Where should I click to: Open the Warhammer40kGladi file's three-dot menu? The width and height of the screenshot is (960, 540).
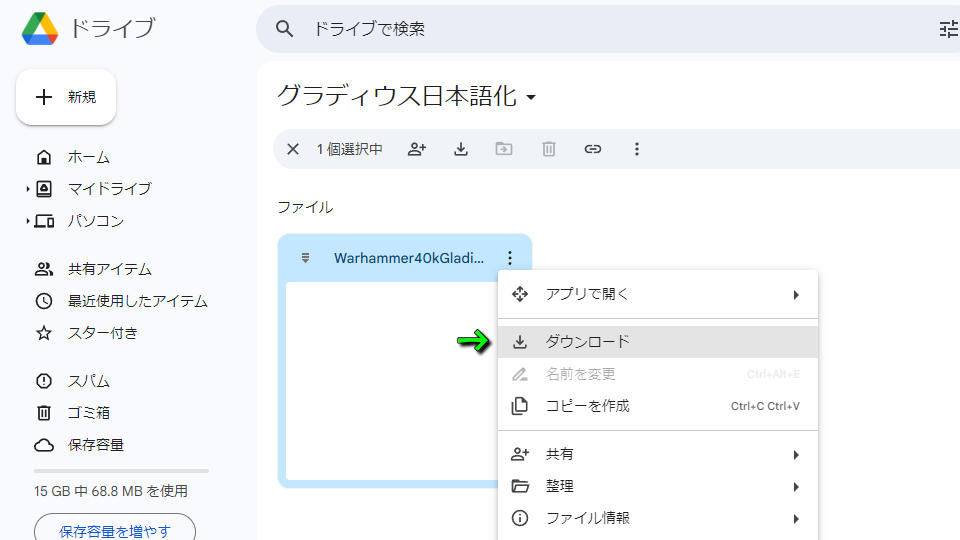coord(510,258)
